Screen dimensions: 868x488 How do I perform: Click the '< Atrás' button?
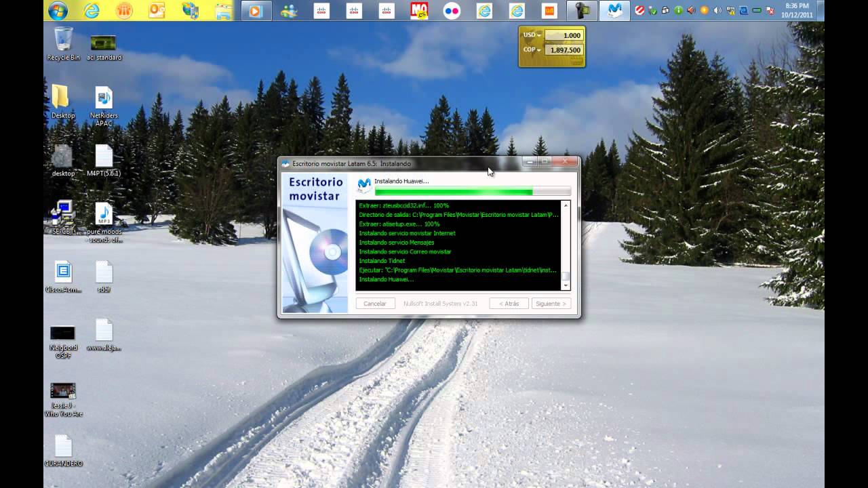point(509,304)
